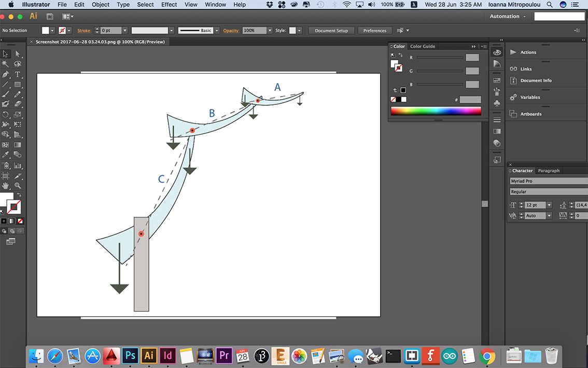The height and width of the screenshot is (368, 588).
Task: Select the Zoom tool
Action: (x=18, y=185)
